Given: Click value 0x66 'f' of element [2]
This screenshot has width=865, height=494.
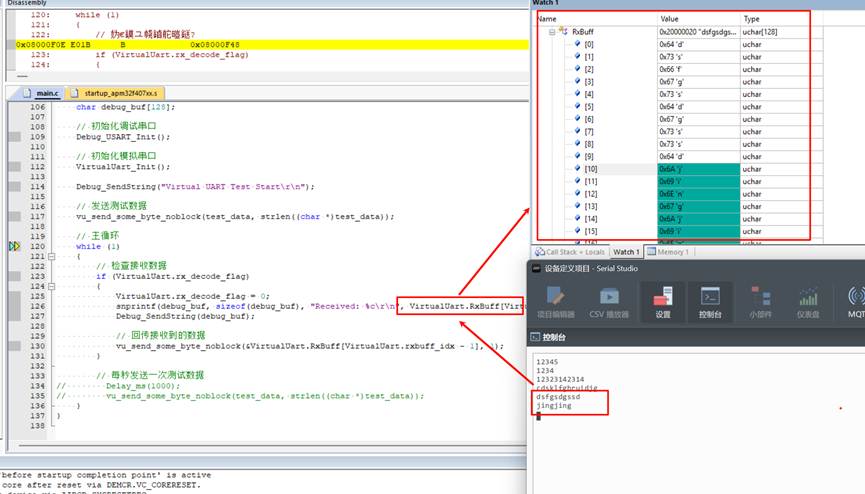Looking at the screenshot, I should click(698, 69).
